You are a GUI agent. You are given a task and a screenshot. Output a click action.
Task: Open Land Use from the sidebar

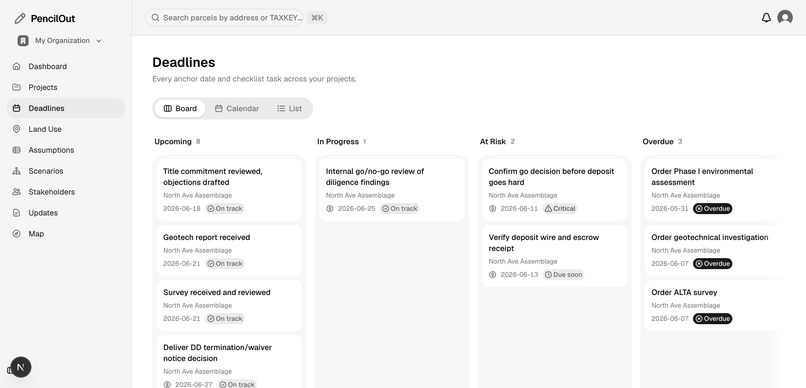point(66,129)
